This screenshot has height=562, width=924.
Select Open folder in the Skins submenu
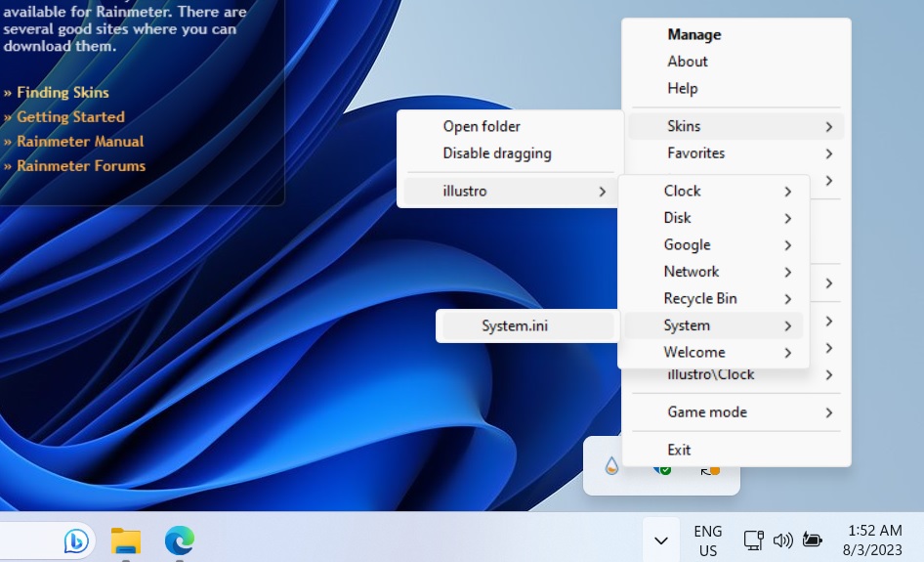(510, 126)
